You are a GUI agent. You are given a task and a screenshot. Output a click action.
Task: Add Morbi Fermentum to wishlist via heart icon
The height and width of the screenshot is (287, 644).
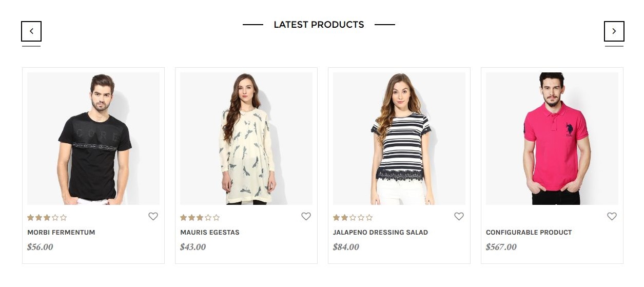click(x=153, y=217)
